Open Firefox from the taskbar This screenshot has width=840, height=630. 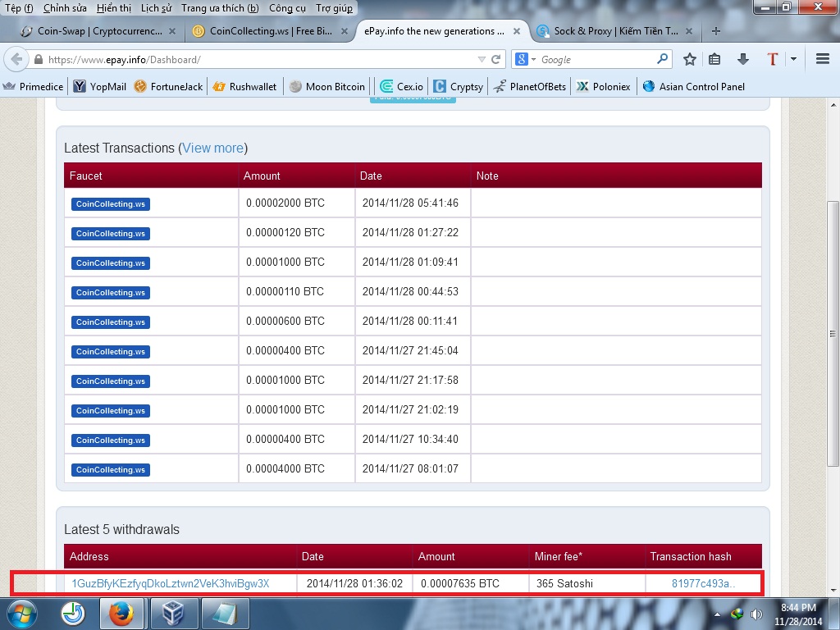coord(121,614)
